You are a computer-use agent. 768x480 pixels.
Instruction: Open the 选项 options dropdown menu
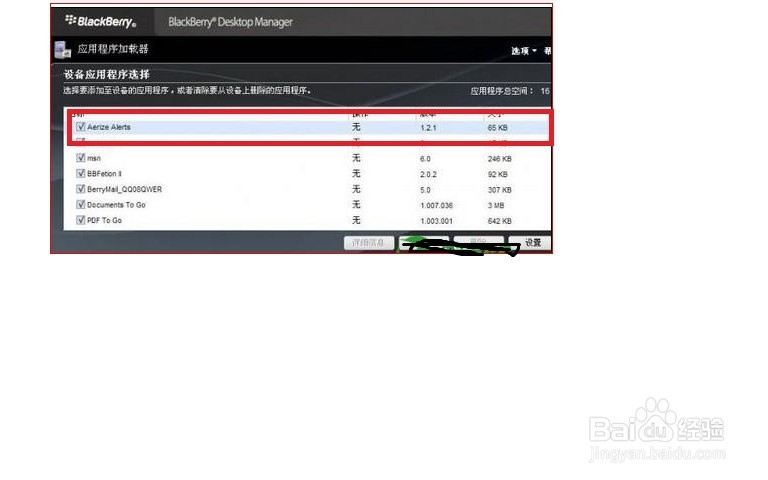[x=524, y=51]
